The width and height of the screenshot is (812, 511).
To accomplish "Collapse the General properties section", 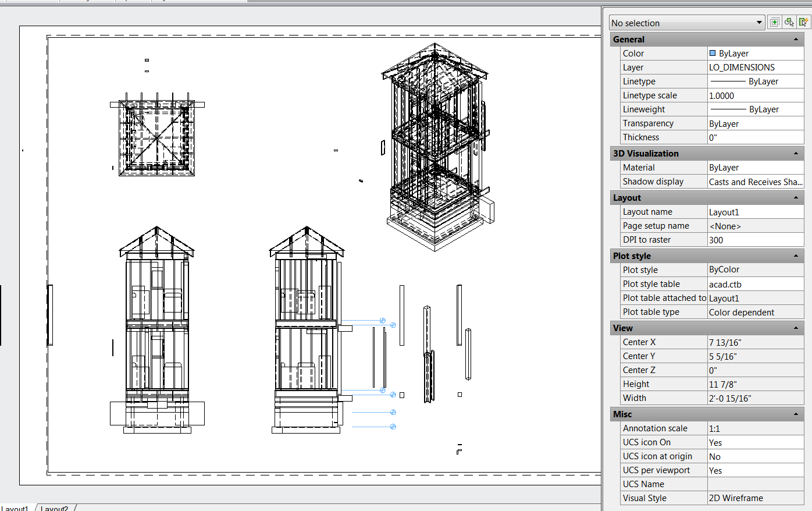I will point(796,39).
